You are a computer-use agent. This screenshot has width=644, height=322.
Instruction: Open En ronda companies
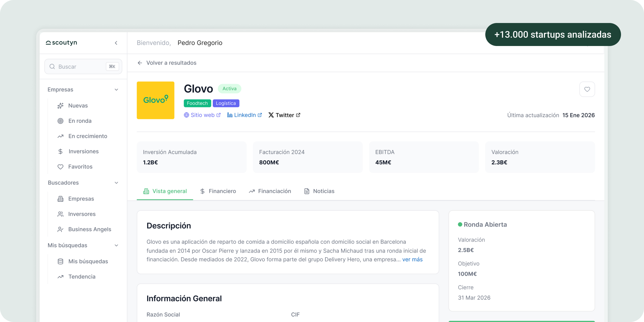pyautogui.click(x=74, y=121)
